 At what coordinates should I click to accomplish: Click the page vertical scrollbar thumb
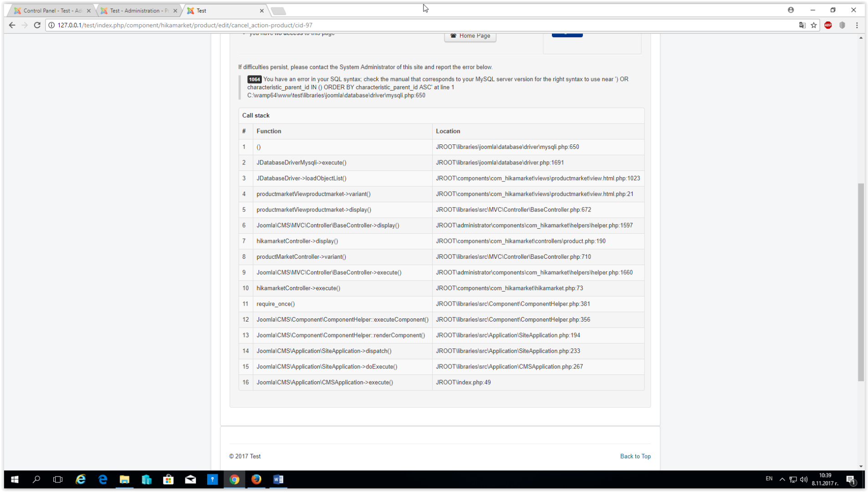point(861,282)
